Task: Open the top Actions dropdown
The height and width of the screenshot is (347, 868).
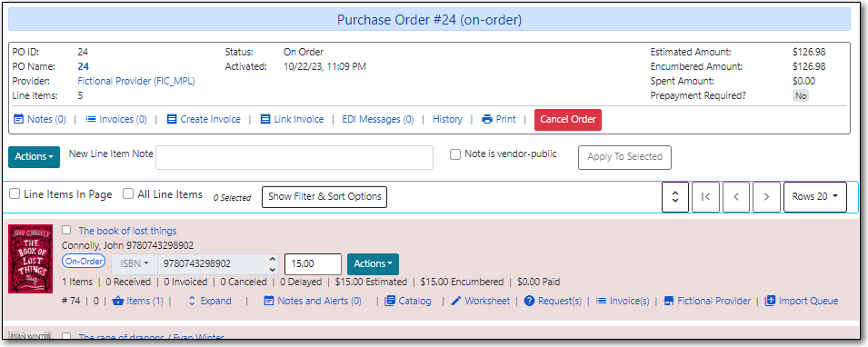Action: 35,157
